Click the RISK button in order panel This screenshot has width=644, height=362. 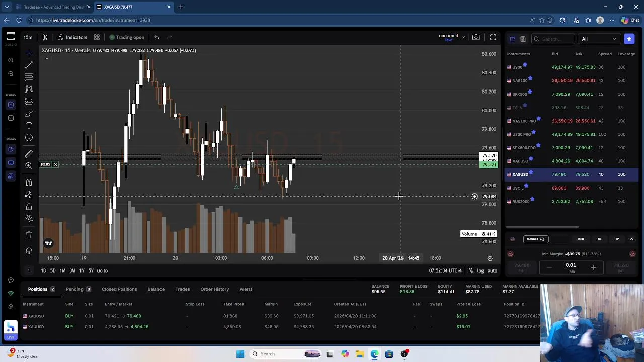click(x=581, y=239)
